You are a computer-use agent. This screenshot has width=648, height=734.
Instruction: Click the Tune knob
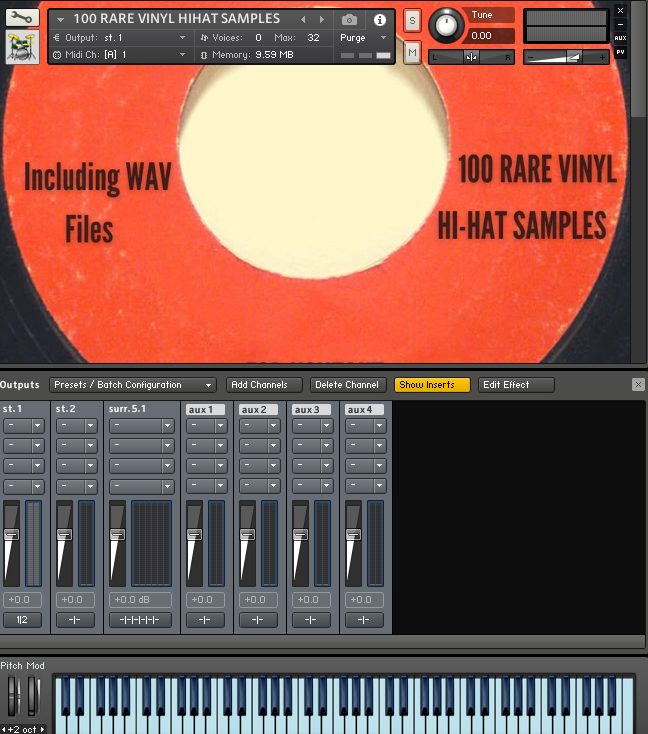click(446, 24)
